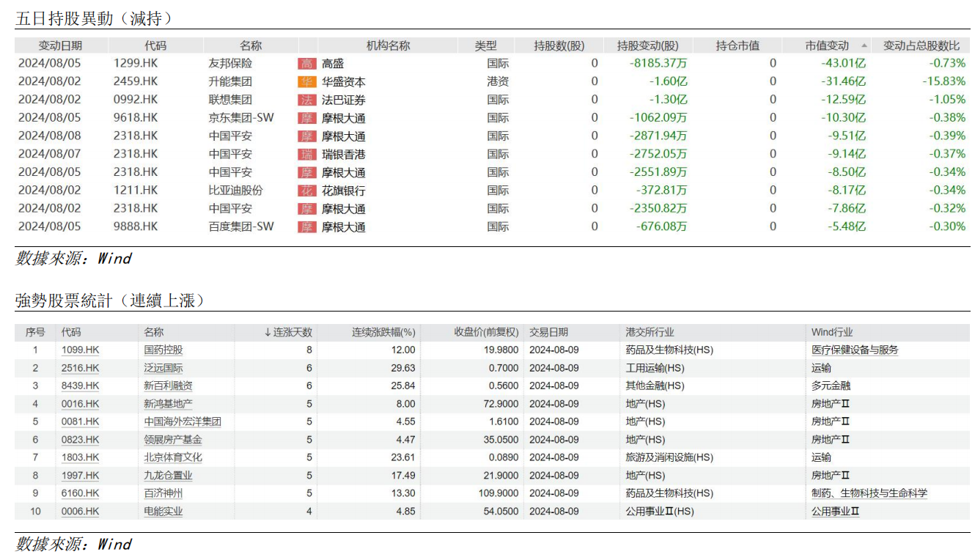Click the orange 华 badge for 华盛资本
This screenshot has height=560, width=975.
(307, 82)
